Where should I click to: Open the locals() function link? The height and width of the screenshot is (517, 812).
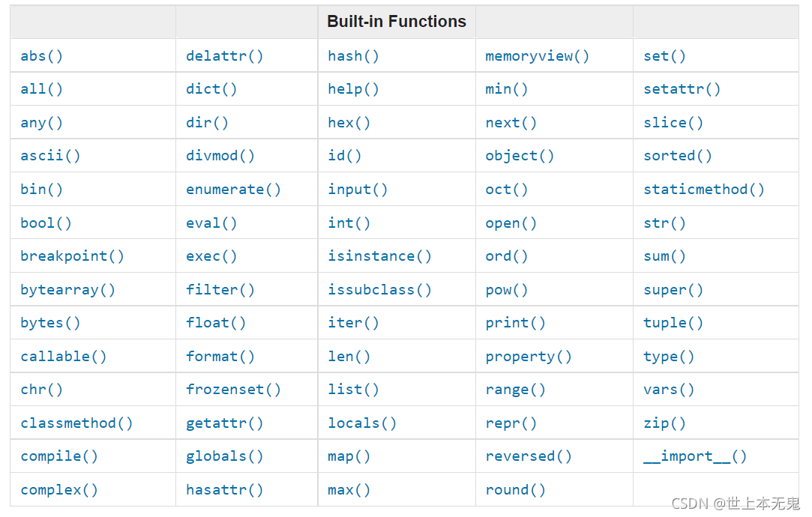tap(362, 423)
